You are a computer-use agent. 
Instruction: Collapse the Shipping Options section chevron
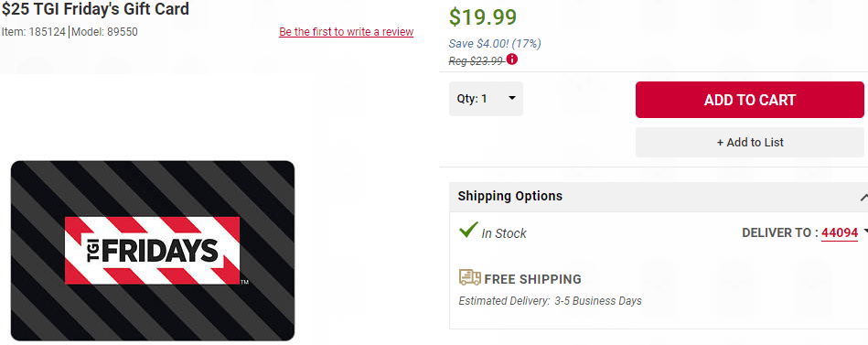864,197
